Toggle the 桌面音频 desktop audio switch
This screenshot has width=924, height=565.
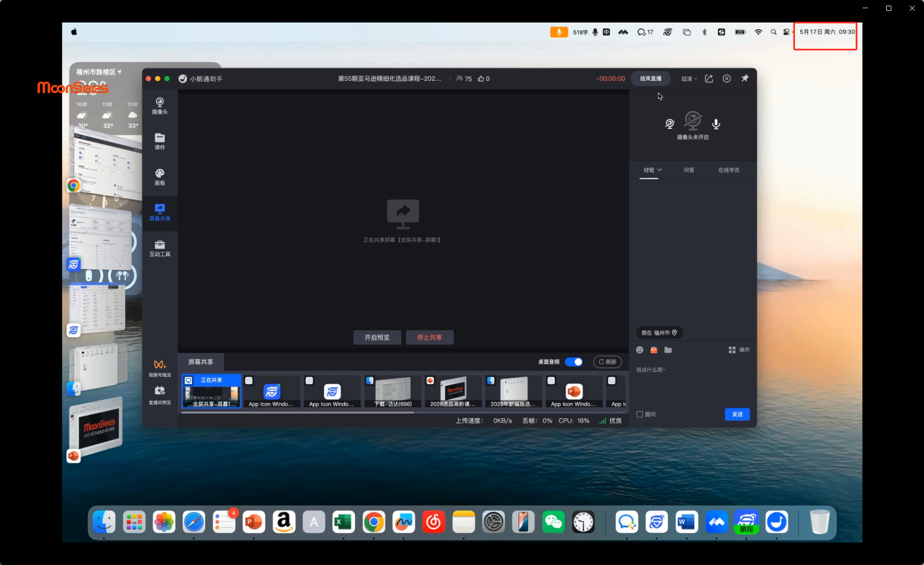[574, 362]
